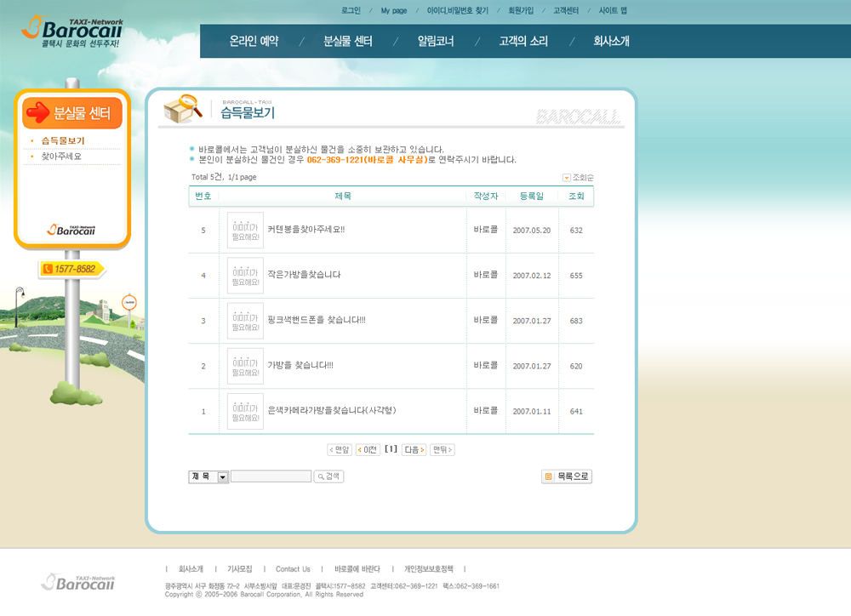Open 분실물 센터 top menu
851x616 pixels.
(348, 41)
